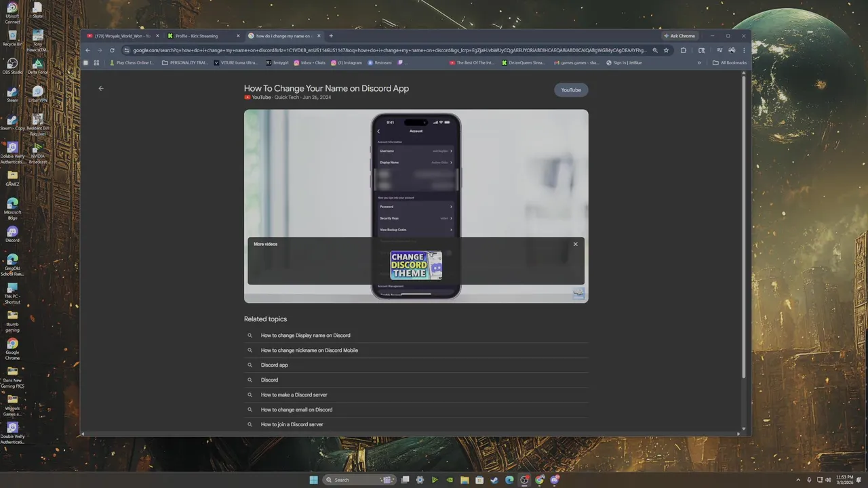Open the Change Discord Theme video thumbnail
Image resolution: width=868 pixels, height=488 pixels.
point(416,265)
